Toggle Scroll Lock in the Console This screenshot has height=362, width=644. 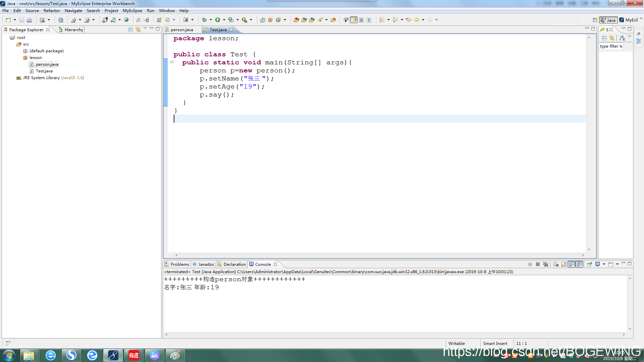tap(564, 264)
